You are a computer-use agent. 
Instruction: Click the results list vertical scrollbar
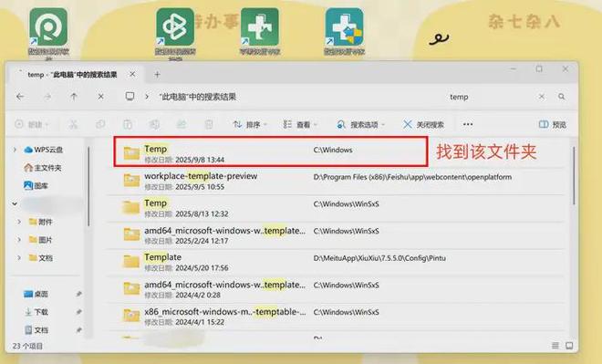(574, 176)
